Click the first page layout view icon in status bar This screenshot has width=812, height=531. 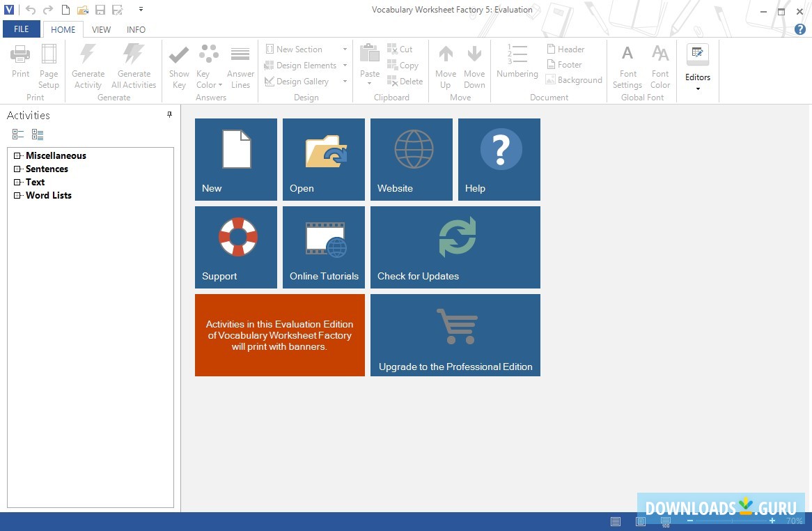pos(615,521)
